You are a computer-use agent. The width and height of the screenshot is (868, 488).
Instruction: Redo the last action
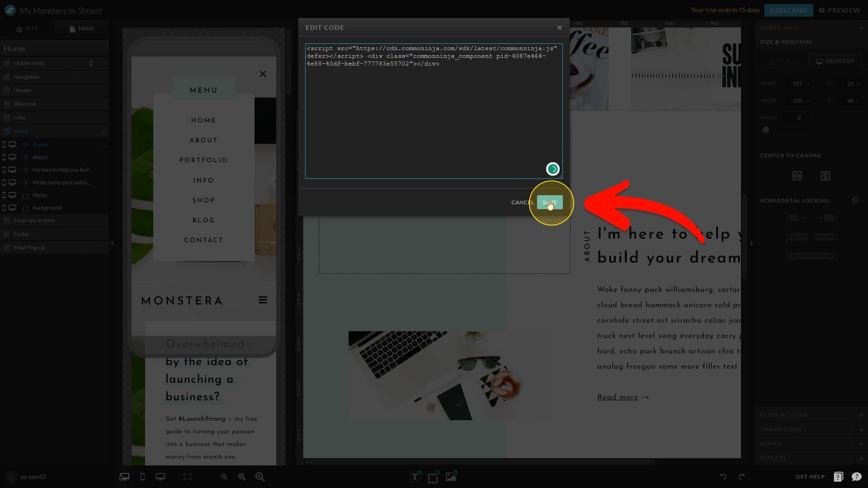[x=741, y=477]
